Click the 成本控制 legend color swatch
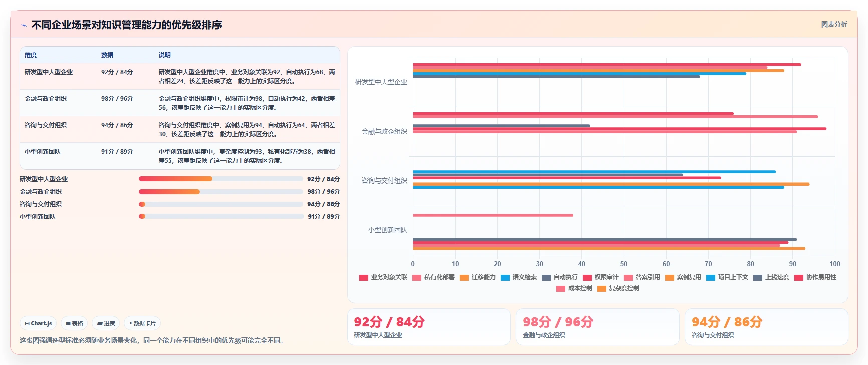Viewport: 868px width, 365px height. pos(561,288)
